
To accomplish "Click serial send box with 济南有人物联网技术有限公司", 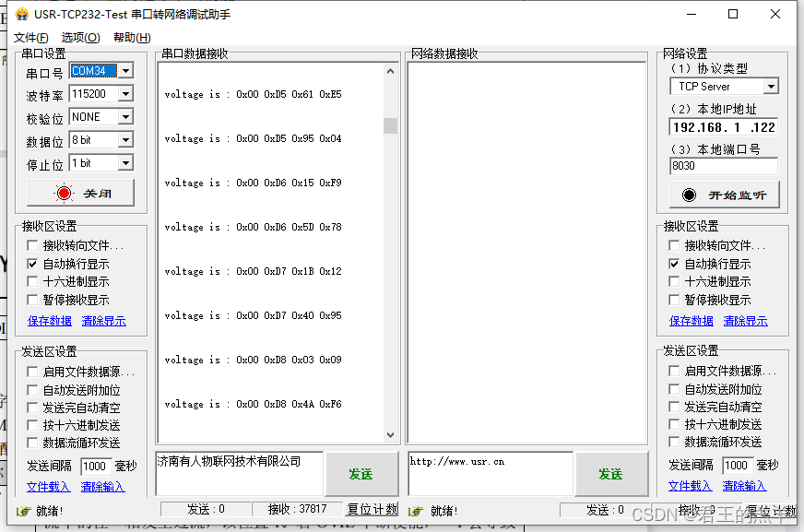I will [240, 473].
